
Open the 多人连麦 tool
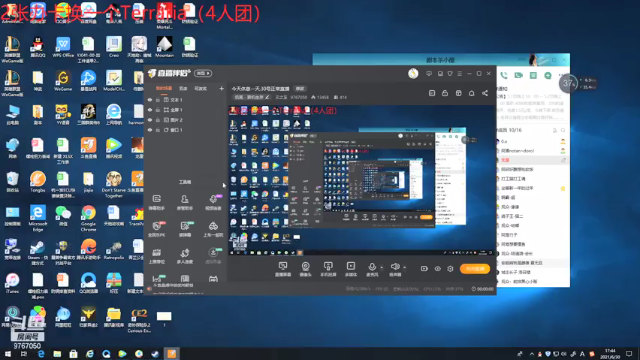184,256
